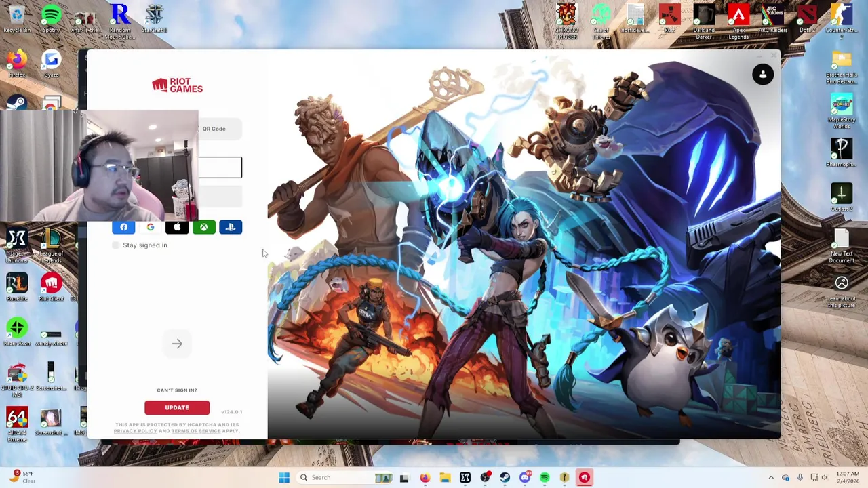Open Steam from the taskbar
868x488 pixels.
pos(505,477)
